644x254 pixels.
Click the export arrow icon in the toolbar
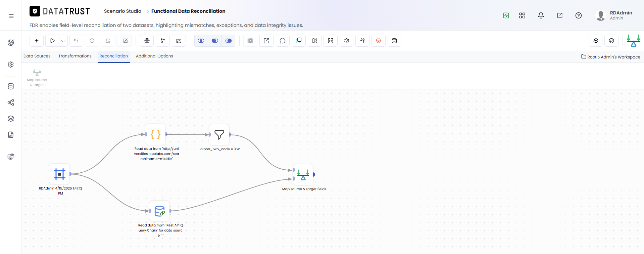(x=266, y=41)
